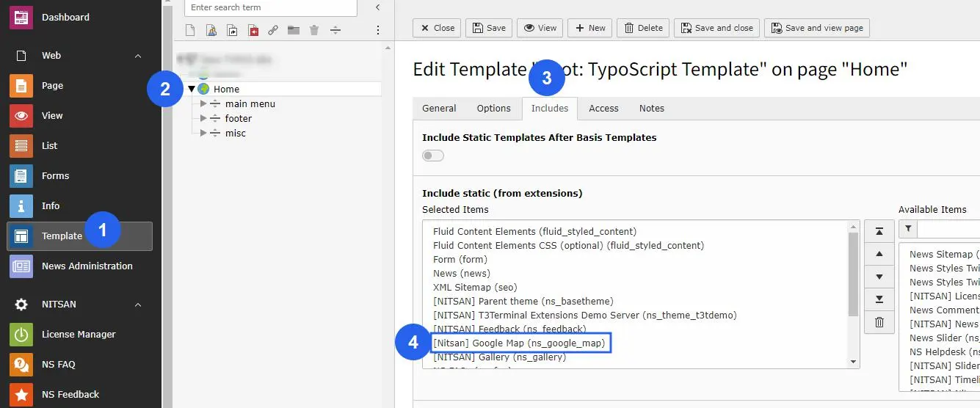This screenshot has width=980, height=408.
Task: Move selected item up one position
Action: [879, 255]
